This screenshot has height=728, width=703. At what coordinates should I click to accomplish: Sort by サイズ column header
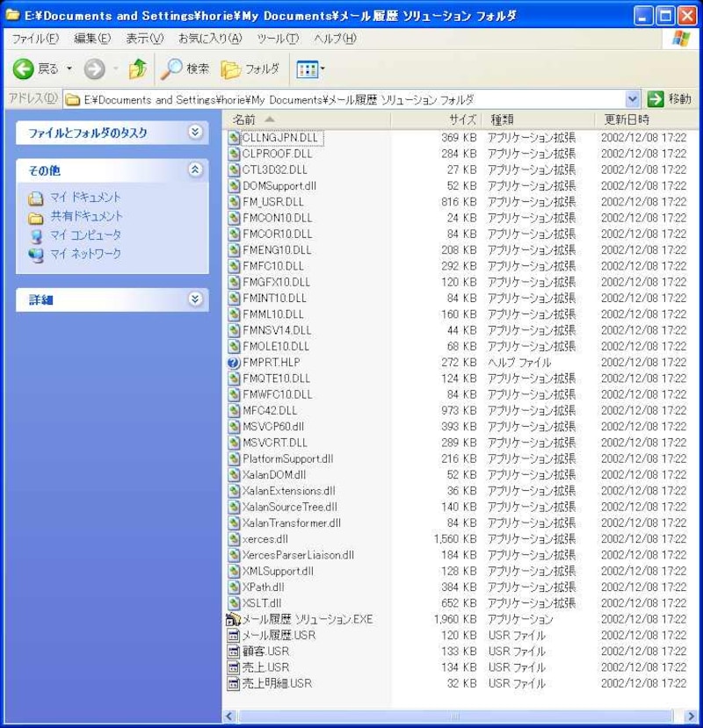coord(436,119)
